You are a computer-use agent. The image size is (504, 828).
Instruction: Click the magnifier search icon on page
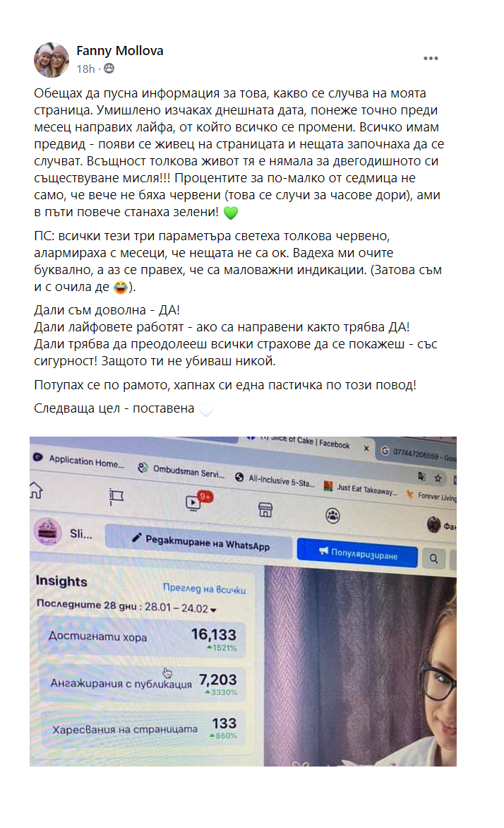[x=433, y=558]
